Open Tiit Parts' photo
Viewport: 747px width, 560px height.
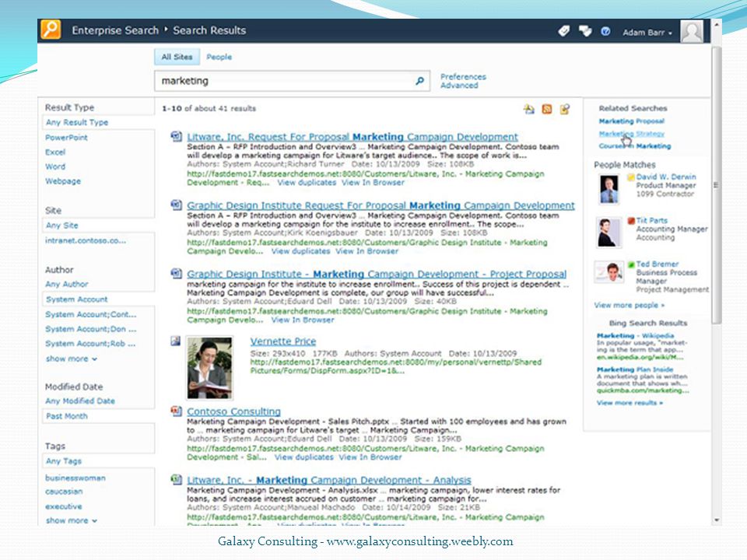608,233
